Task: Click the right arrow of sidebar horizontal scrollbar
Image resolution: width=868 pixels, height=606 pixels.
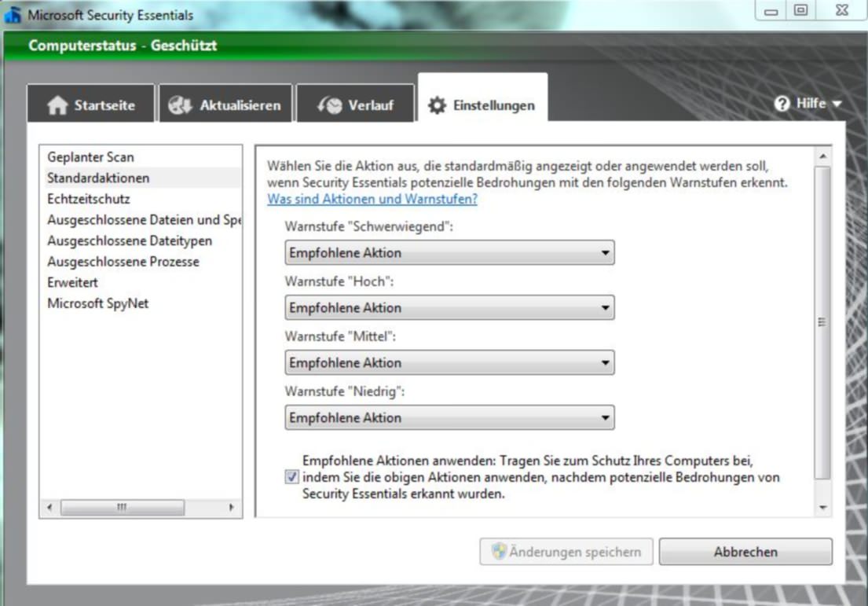Action: point(232,508)
